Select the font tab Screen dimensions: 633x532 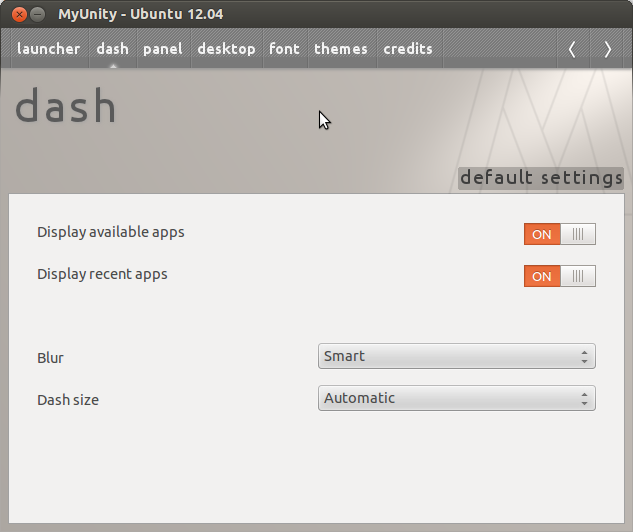284,49
